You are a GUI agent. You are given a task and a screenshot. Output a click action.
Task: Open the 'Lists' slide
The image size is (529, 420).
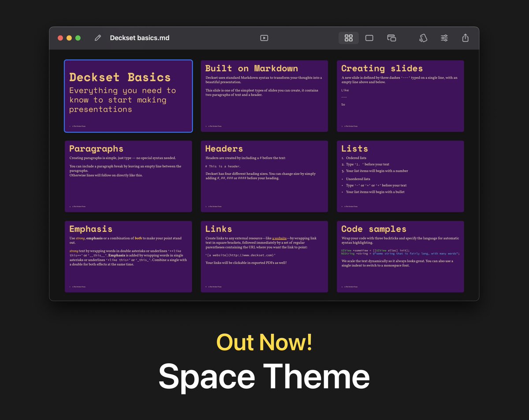[400, 176]
